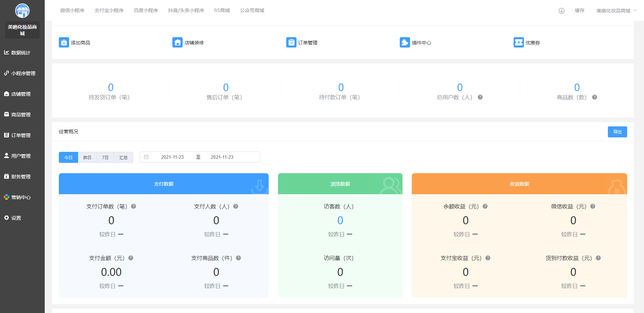Click help icon beside 支付商品数
The image size is (644, 313).
[x=238, y=258]
